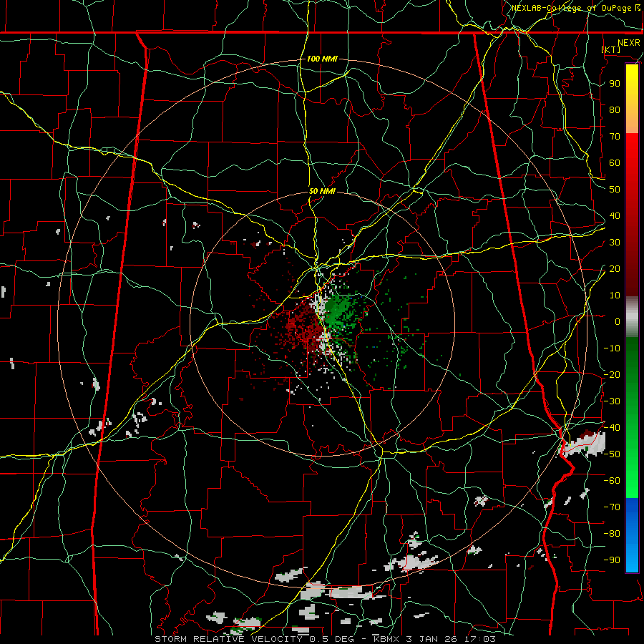Click the -30 value on velocity scale
Viewport: 644px width, 644px height.
point(612,401)
